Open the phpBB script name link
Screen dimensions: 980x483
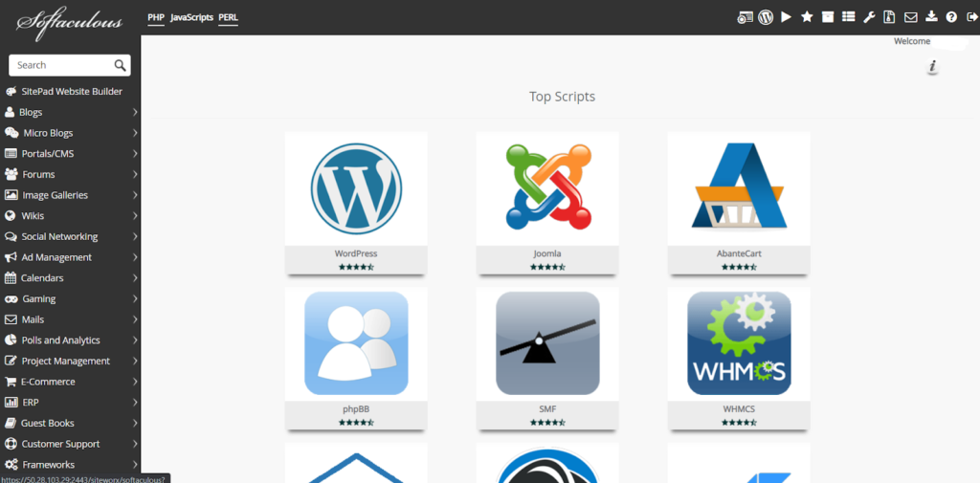click(356, 410)
